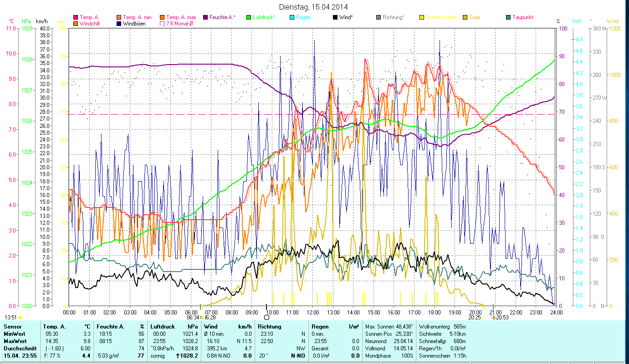Image resolution: width=629 pixels, height=364 pixels.
Task: Click the 'Sensor' header in the data table
Action: pos(12,327)
